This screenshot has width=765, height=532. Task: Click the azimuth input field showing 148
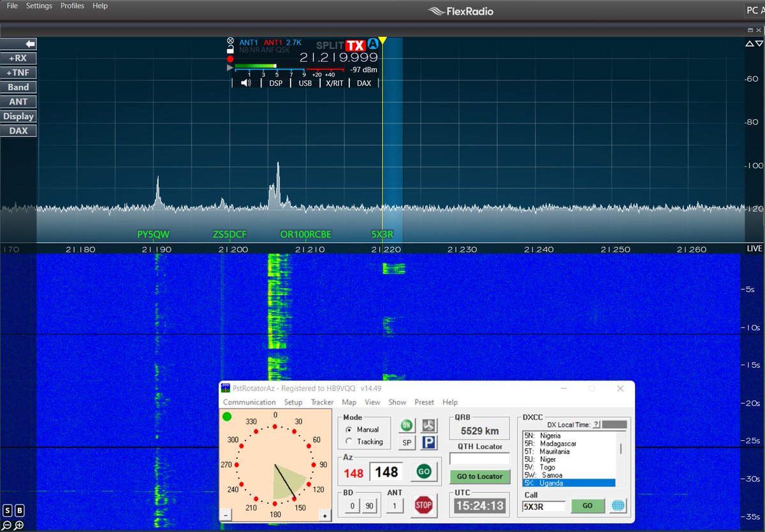point(386,472)
